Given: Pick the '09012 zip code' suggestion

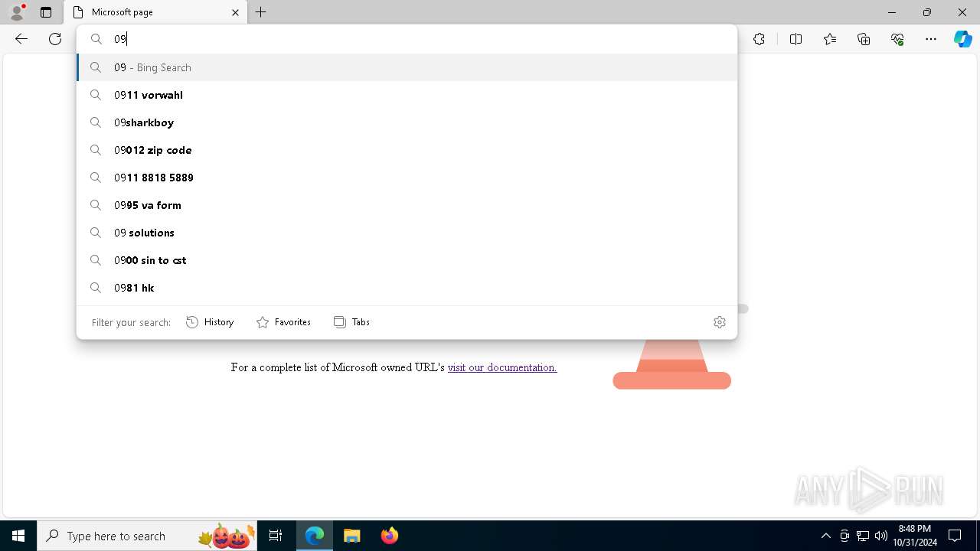Looking at the screenshot, I should pyautogui.click(x=407, y=150).
